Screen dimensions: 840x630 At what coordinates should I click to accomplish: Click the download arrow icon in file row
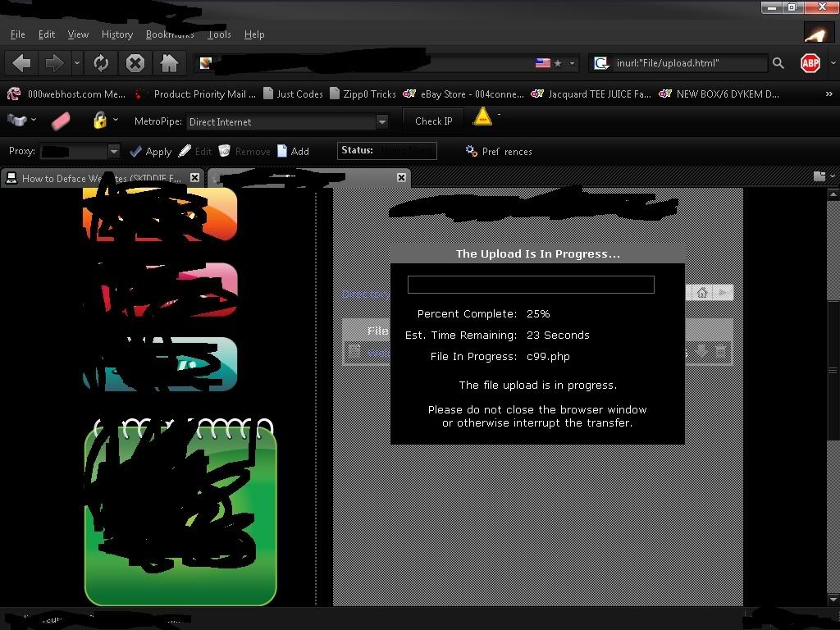[x=701, y=351]
